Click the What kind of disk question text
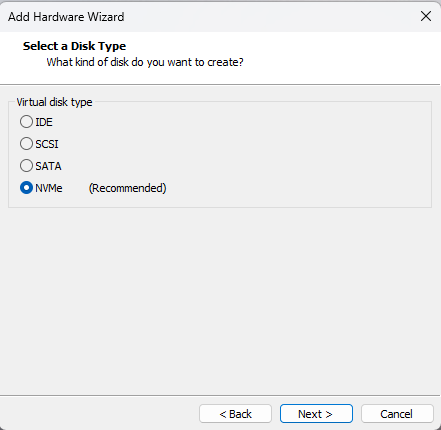This screenshot has height=430, width=441. tap(145, 62)
